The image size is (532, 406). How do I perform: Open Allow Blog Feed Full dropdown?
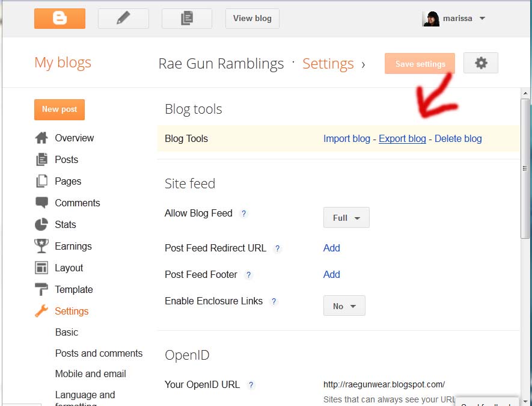coord(346,218)
